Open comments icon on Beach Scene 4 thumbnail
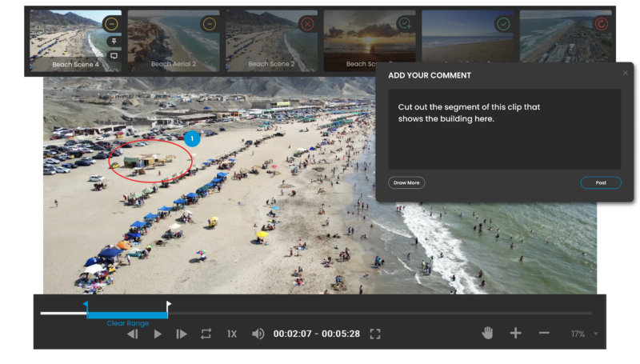The width and height of the screenshot is (640, 364). pos(114,56)
